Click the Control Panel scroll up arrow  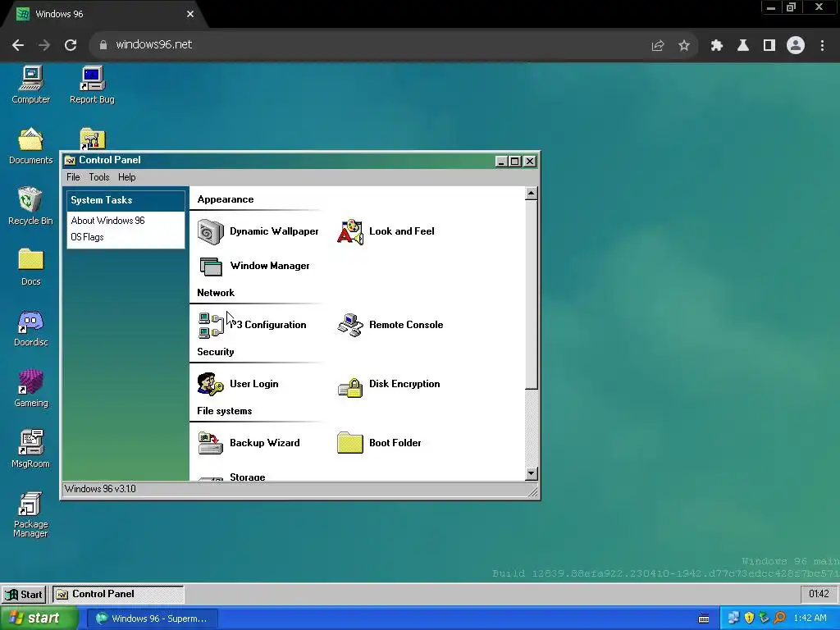[531, 194]
